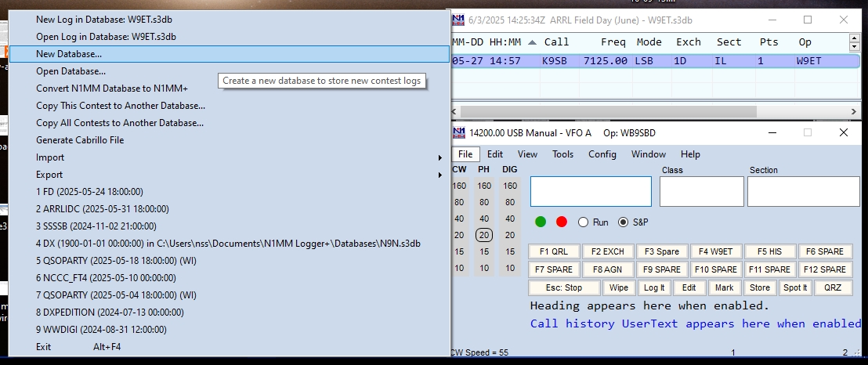The height and width of the screenshot is (365, 868).
Task: Choose New Database... from the File menu
Action: pyautogui.click(x=69, y=54)
